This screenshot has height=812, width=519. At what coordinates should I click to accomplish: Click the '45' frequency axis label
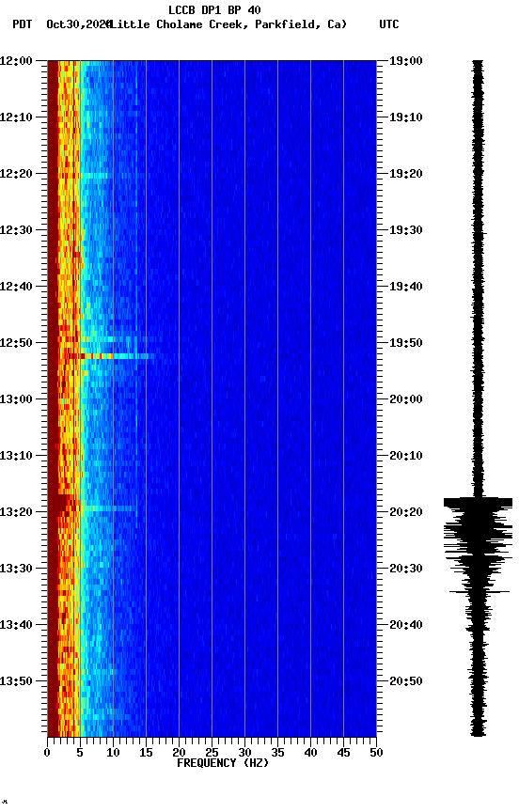coord(343,754)
